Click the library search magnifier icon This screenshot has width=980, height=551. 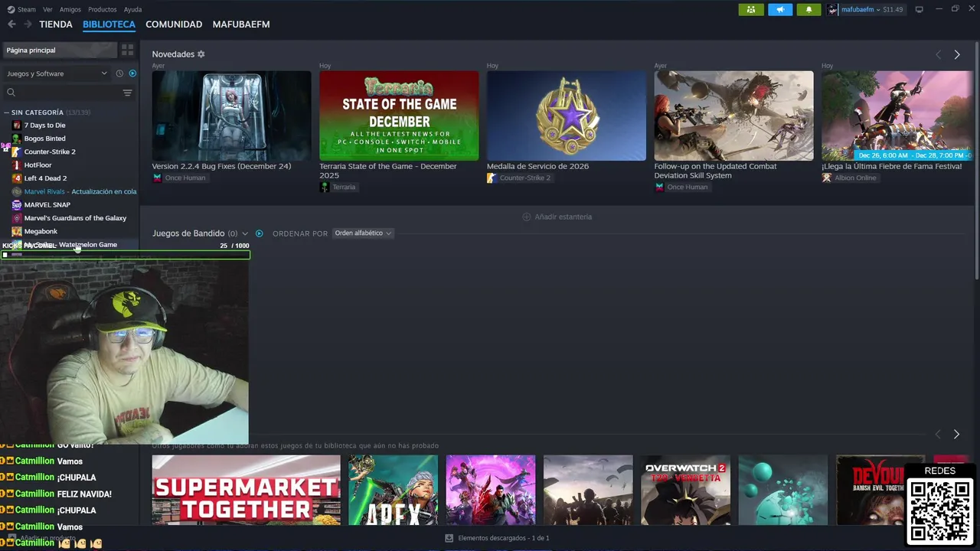pyautogui.click(x=11, y=93)
